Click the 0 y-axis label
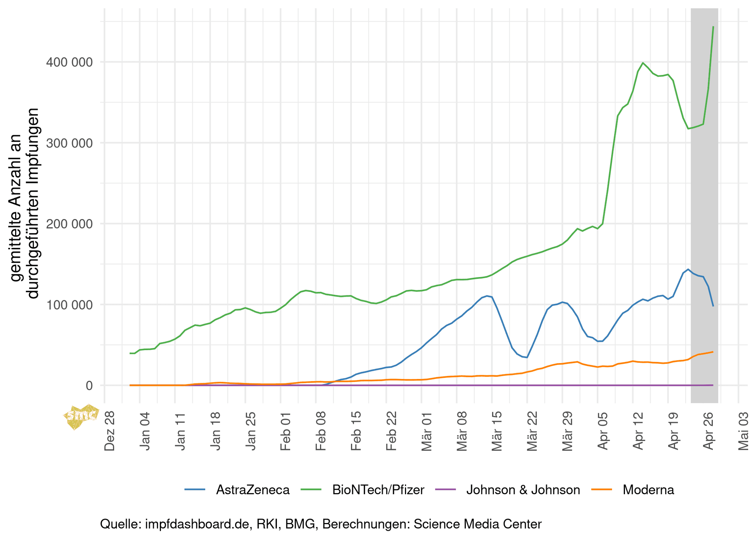The image size is (756, 540). pyautogui.click(x=89, y=386)
